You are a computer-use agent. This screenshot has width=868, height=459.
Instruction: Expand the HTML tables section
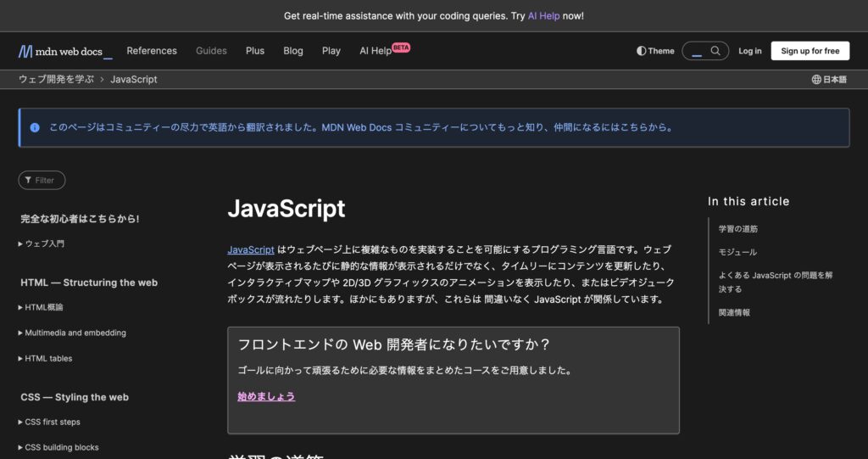coord(48,358)
